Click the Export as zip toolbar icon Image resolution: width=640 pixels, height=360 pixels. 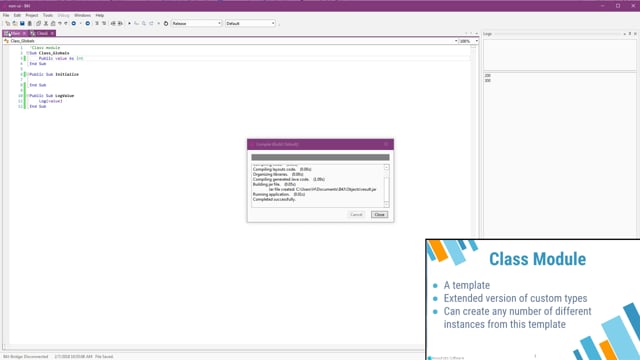tap(29, 24)
